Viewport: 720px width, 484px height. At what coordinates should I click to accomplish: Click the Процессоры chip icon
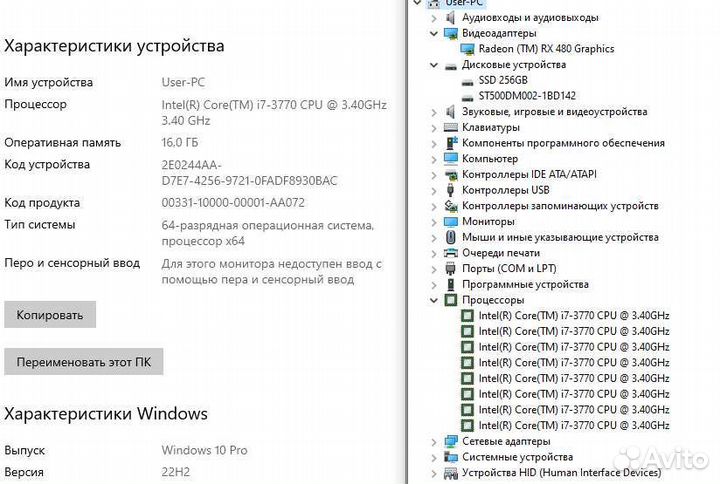pos(451,300)
